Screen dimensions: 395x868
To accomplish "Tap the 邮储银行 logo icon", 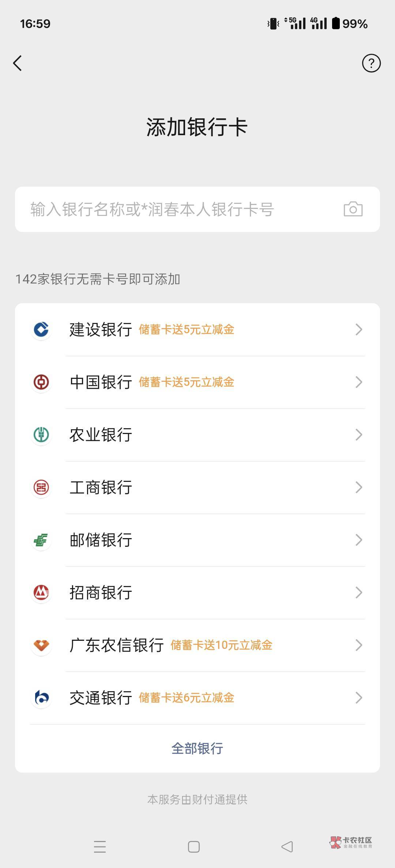I will click(x=41, y=540).
